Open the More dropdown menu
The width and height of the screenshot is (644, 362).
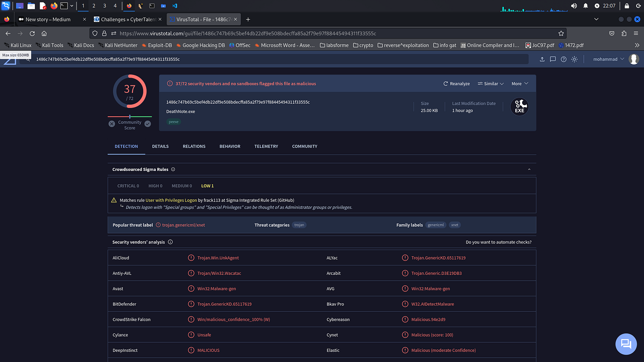pos(520,84)
